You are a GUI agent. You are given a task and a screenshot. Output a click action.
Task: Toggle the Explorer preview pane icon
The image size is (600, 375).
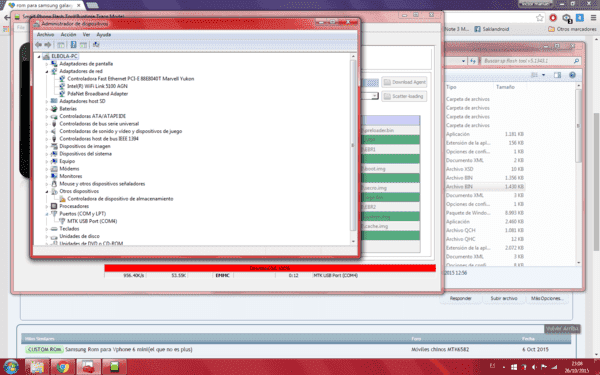pos(557,75)
